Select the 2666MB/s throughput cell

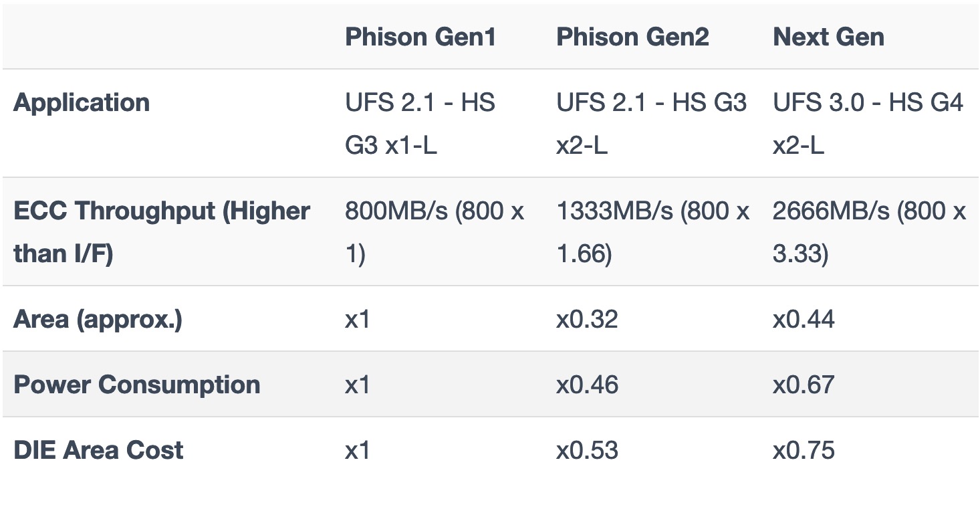[869, 232]
